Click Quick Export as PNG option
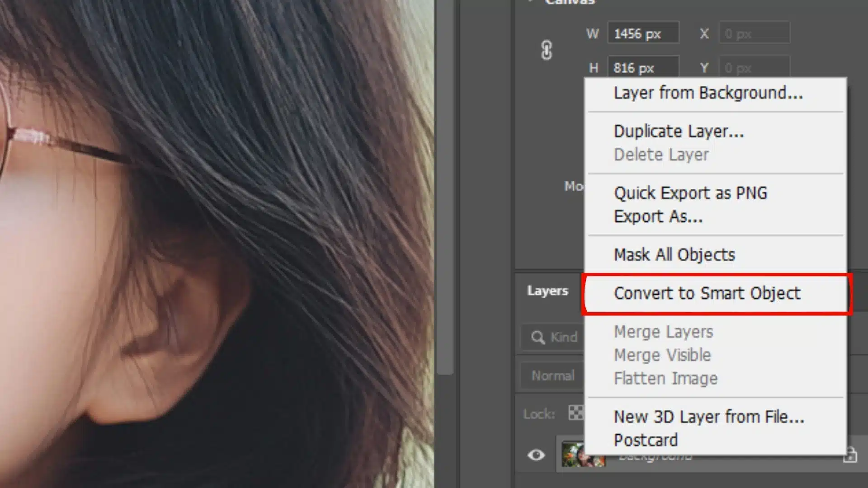868x488 pixels. [690, 192]
